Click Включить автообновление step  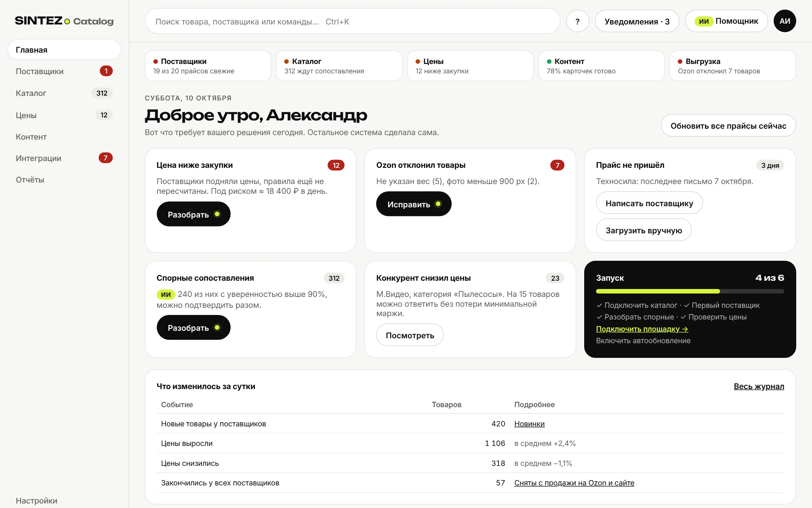(x=643, y=341)
